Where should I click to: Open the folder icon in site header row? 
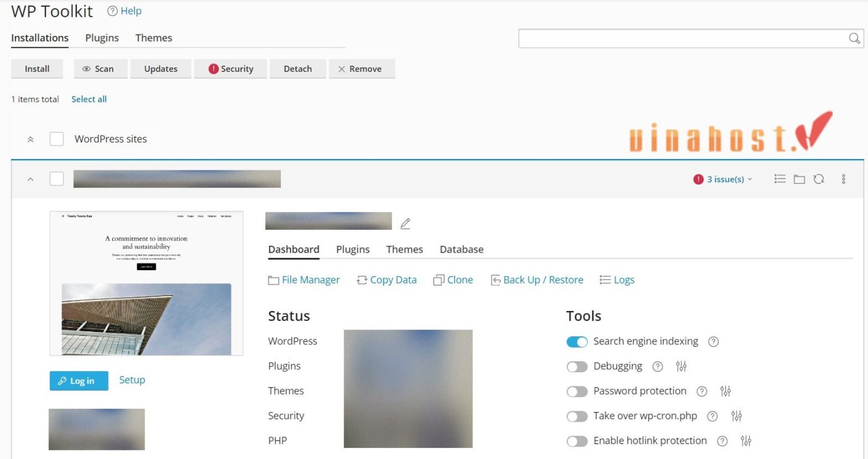coord(799,179)
